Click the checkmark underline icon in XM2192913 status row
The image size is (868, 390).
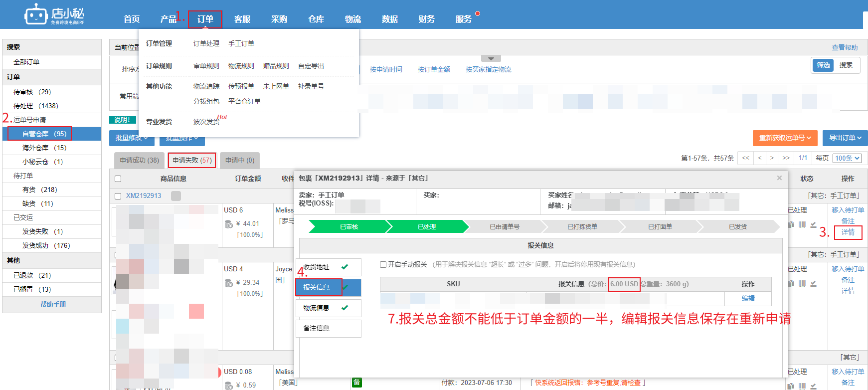[x=813, y=224]
